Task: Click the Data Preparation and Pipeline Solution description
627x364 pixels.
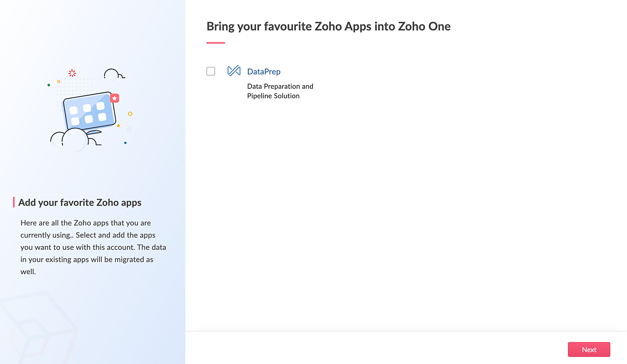Action: pos(280,91)
